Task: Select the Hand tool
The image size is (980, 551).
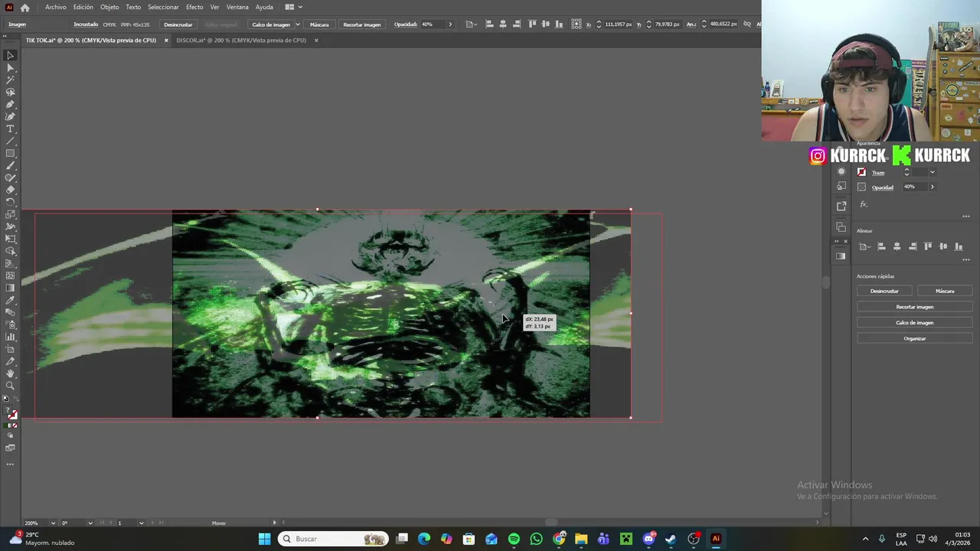Action: 11,373
